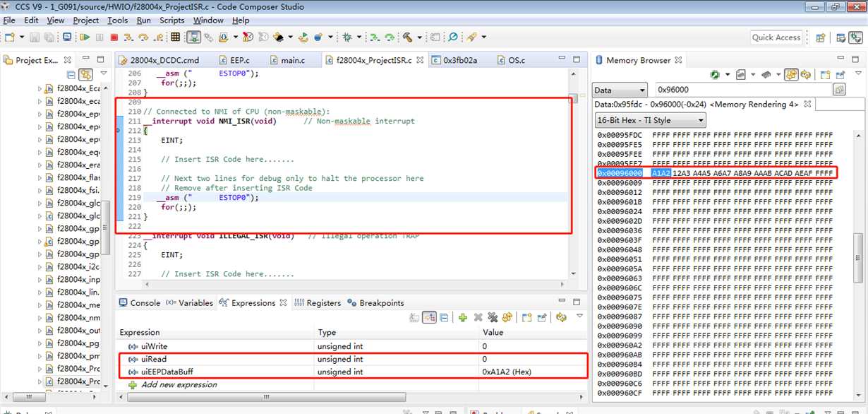Toggle Link with Editor in Project Explorer

(85, 74)
